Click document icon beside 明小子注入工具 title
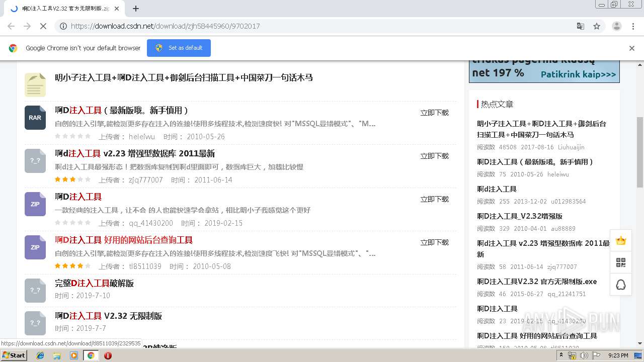The image size is (644, 362). [x=35, y=85]
